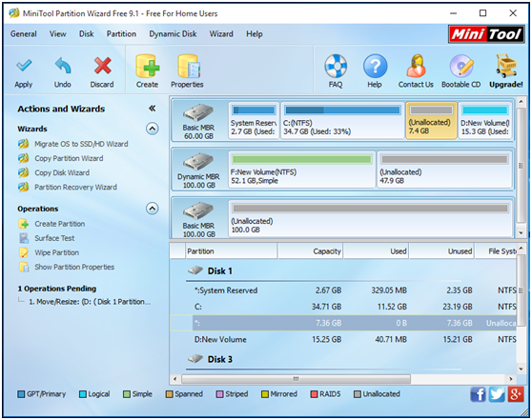Select the 60.00 GB Basic MBR disk icon
532x420 pixels.
pyautogui.click(x=198, y=112)
